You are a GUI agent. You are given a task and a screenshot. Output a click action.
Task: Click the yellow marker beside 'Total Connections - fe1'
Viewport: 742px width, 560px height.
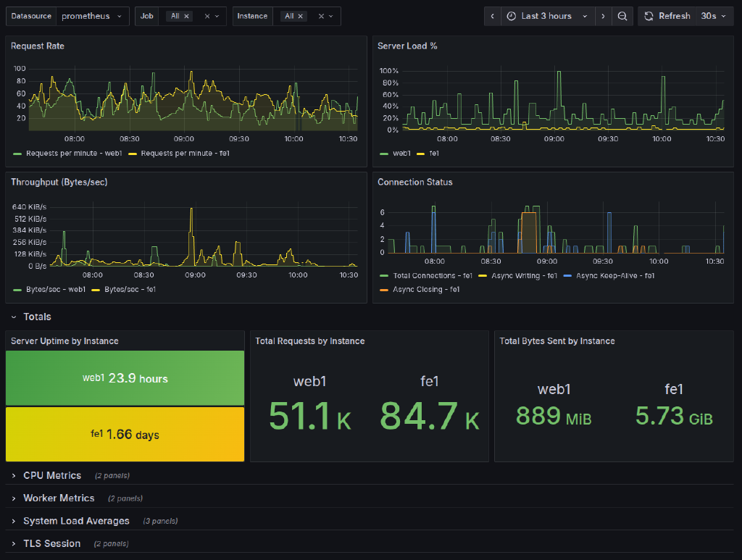(x=383, y=275)
